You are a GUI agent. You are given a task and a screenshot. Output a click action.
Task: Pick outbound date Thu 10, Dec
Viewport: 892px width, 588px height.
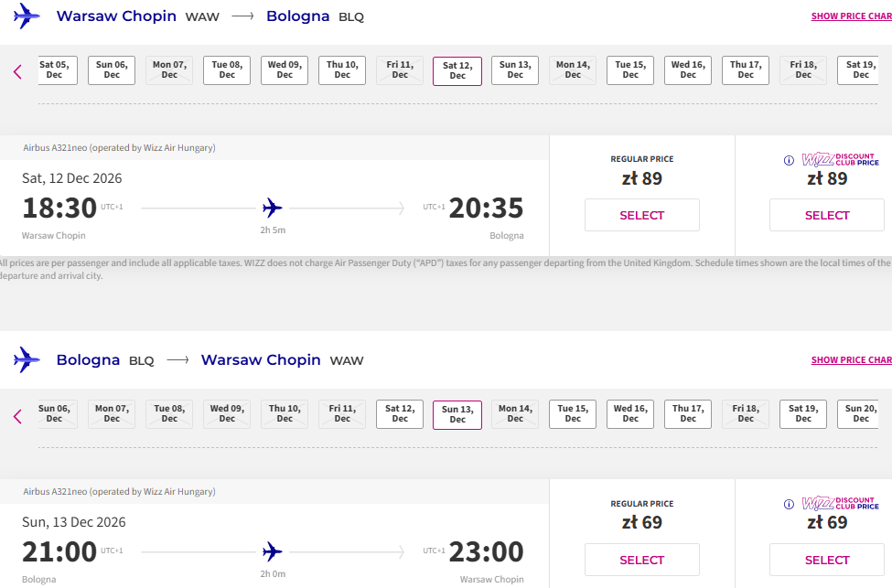point(342,70)
